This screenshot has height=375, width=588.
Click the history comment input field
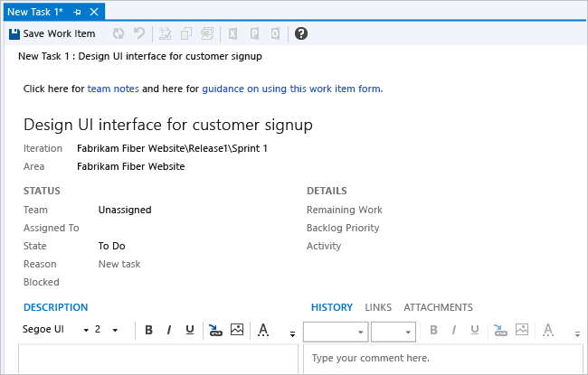click(x=443, y=360)
